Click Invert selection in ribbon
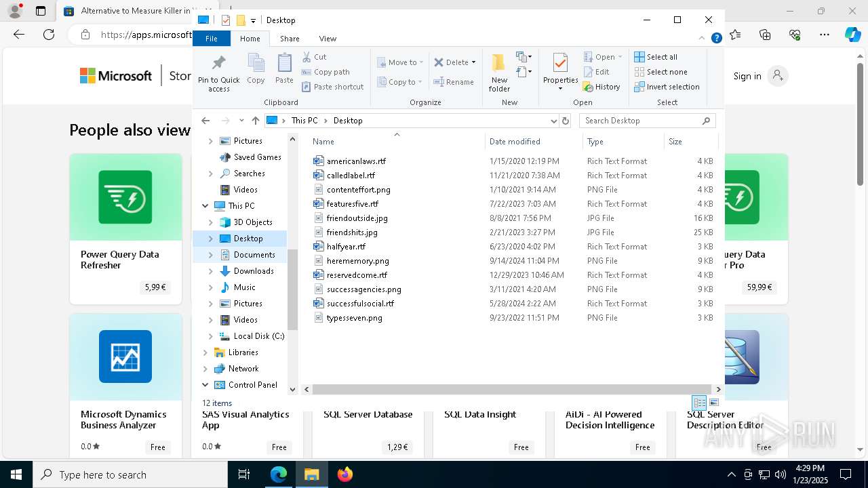868x488 pixels. coord(667,87)
